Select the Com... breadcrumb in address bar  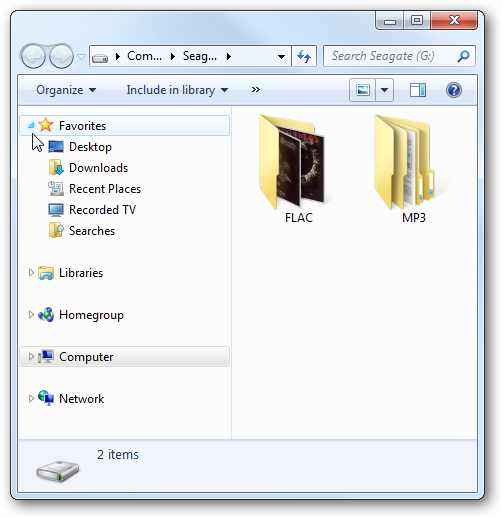point(144,56)
